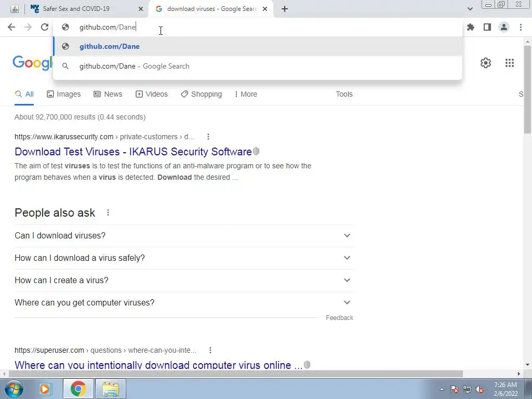Viewport: 532px width, 399px height.
Task: Expand "How can I create a virus?" question
Action: pyautogui.click(x=184, y=280)
